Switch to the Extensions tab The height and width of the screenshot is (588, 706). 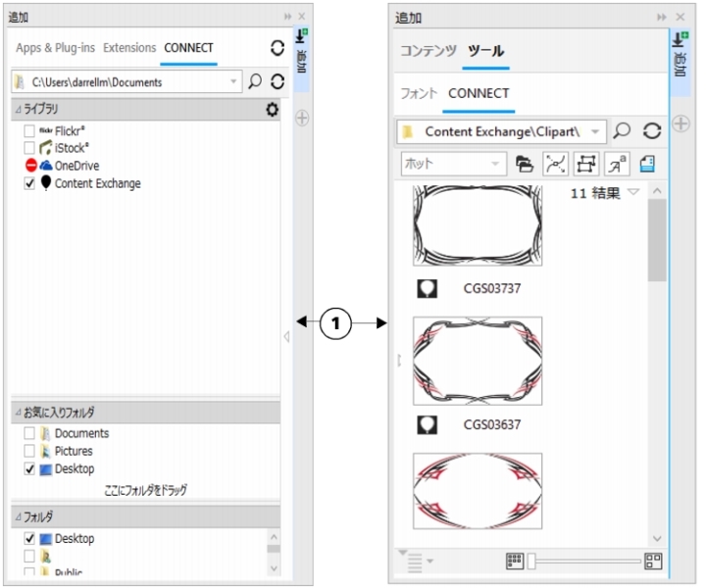[x=129, y=48]
